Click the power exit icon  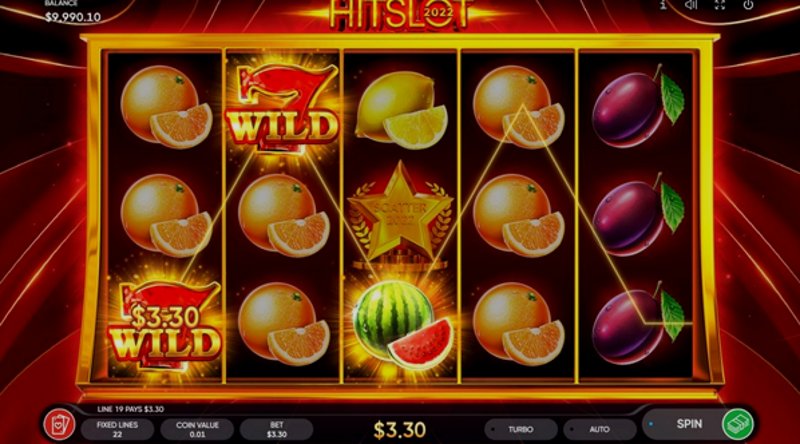pyautogui.click(x=748, y=5)
